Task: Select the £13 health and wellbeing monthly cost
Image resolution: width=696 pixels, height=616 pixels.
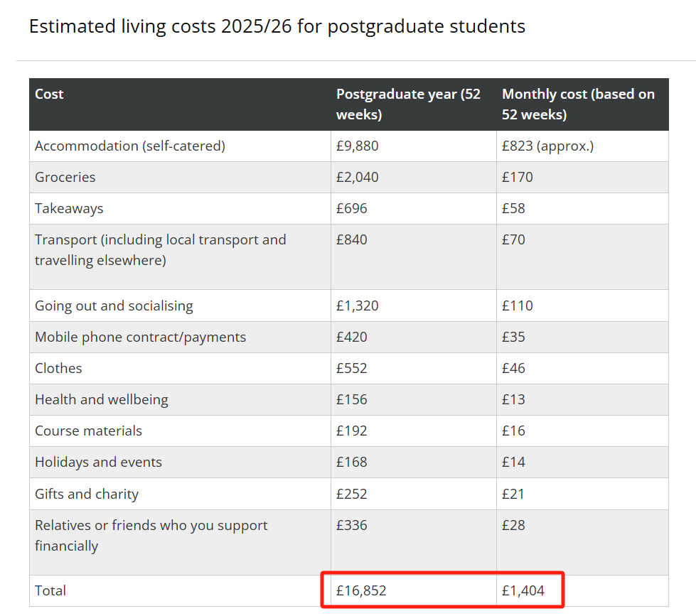Action: [x=513, y=399]
